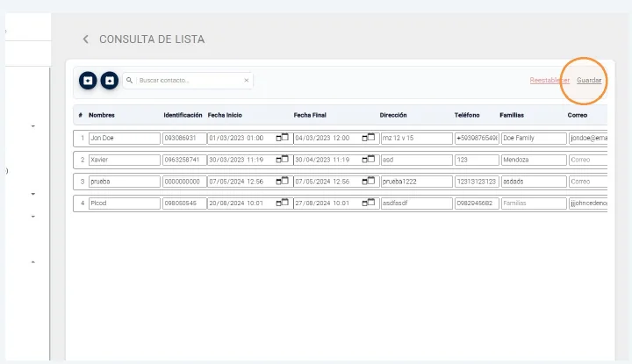
Task: Click identification field 0000000000
Action: (184, 182)
